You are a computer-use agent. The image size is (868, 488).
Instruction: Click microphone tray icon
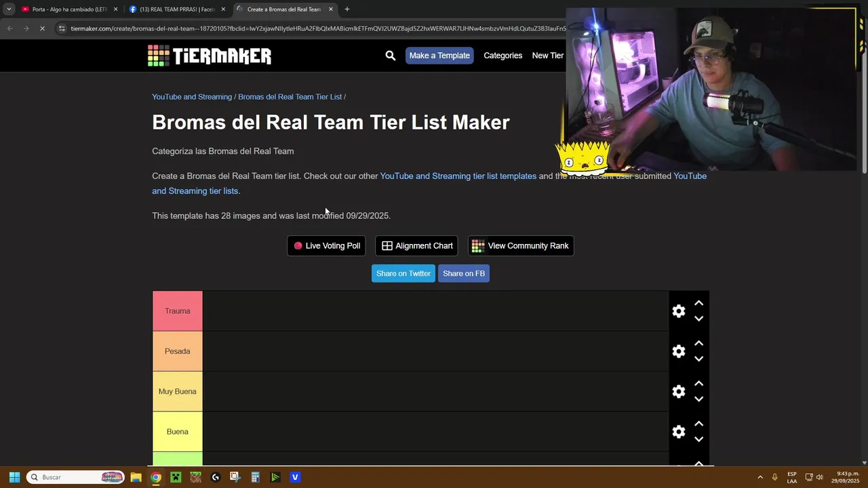pos(774,477)
